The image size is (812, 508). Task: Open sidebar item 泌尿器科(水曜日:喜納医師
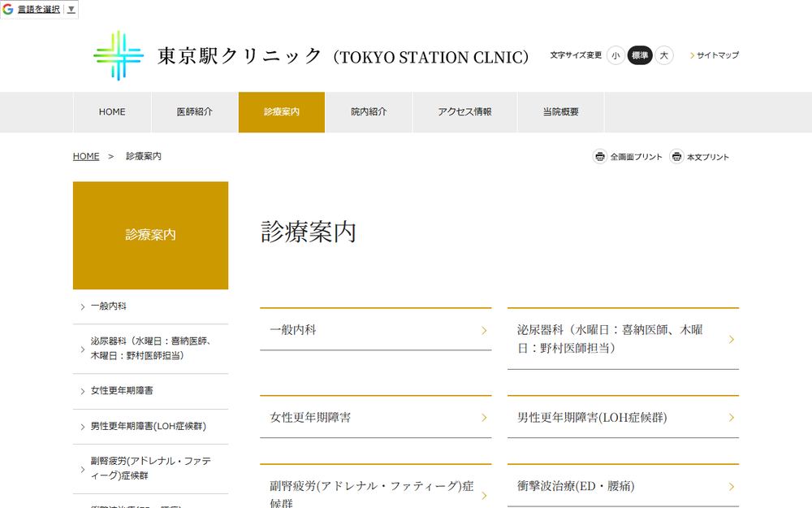point(151,349)
